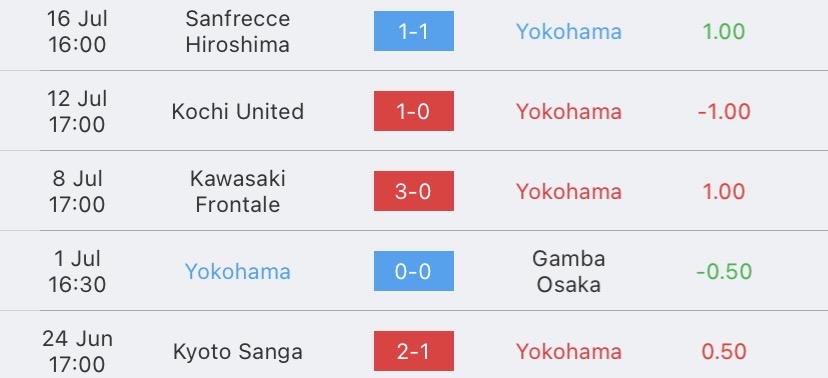The height and width of the screenshot is (378, 828).
Task: Select the 3-0 red score badge
Action: click(x=413, y=191)
